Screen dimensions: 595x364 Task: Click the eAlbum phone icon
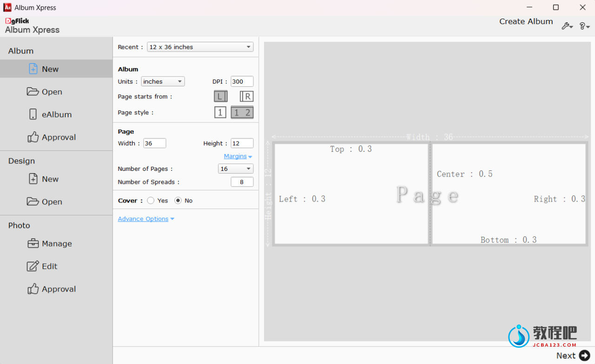[x=33, y=114]
